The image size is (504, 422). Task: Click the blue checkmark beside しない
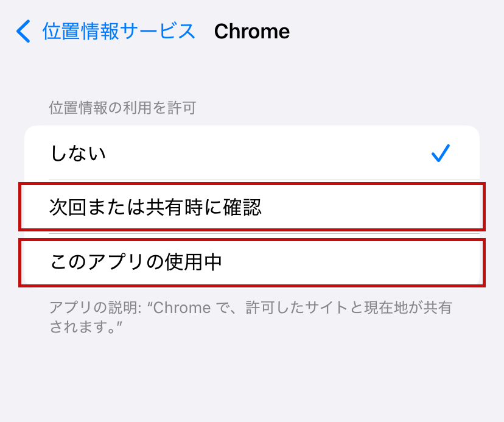coord(440,153)
